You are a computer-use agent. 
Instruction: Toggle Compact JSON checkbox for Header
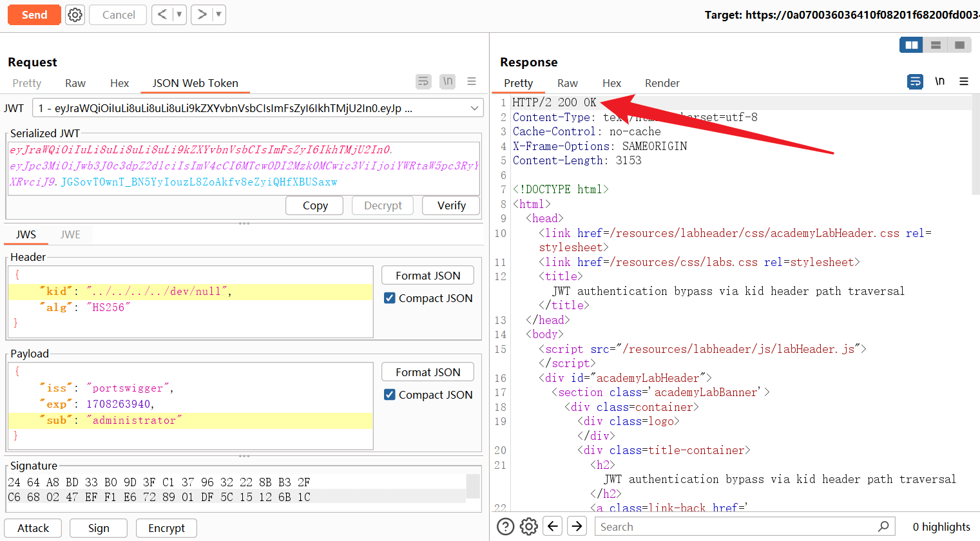click(390, 298)
